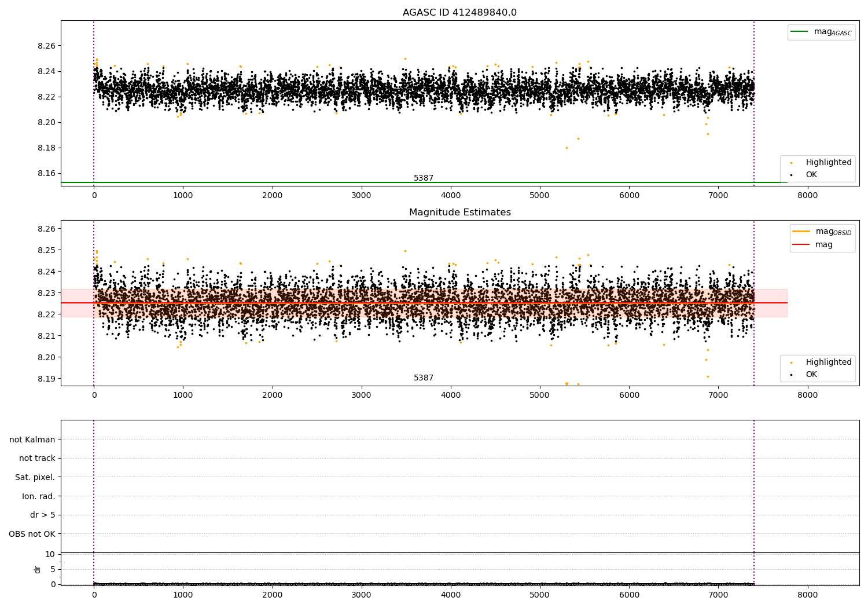Screen dimensions: 868x608
Task: Click the 4000 x-tick under the top plot
Action: pos(451,196)
